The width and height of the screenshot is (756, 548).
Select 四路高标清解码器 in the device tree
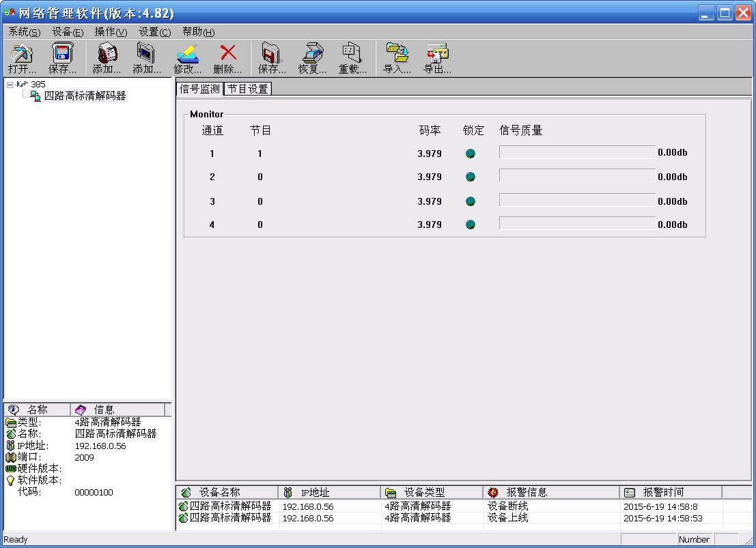pos(85,96)
